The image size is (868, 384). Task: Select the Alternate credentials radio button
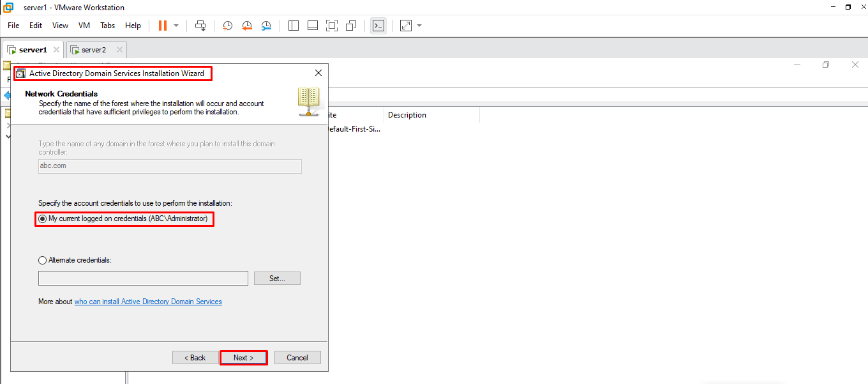pos(43,260)
